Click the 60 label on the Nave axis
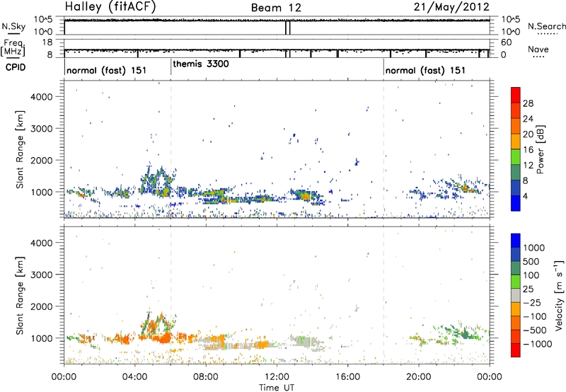 point(506,42)
